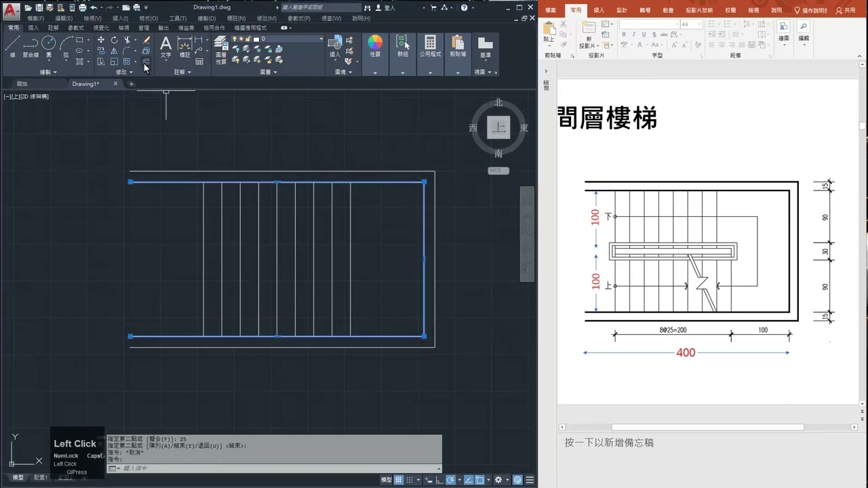Screen dimensions: 868x488
Task: Select the Dimension (標註) tool
Action: [184, 46]
